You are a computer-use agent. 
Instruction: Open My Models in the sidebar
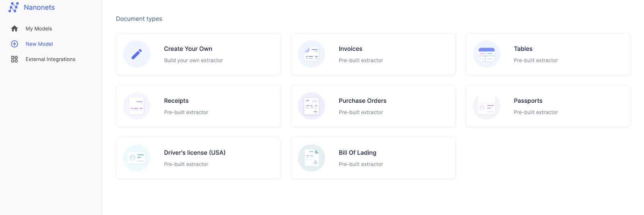click(39, 29)
